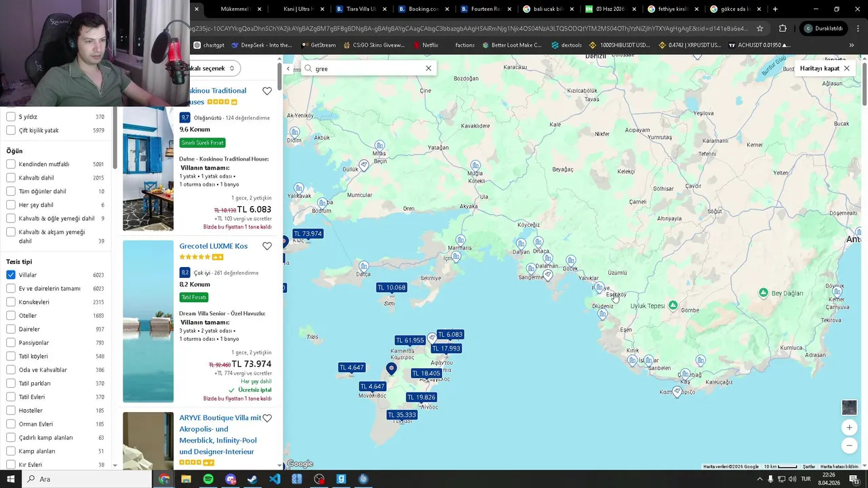Image resolution: width=868 pixels, height=488 pixels.
Task: Clear the map search field with X
Action: pos(429,68)
